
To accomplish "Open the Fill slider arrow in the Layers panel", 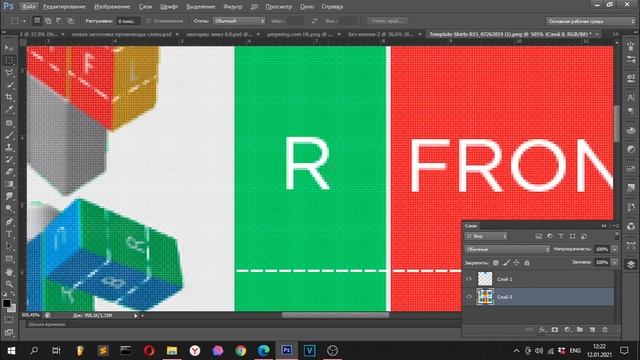I will 615,262.
